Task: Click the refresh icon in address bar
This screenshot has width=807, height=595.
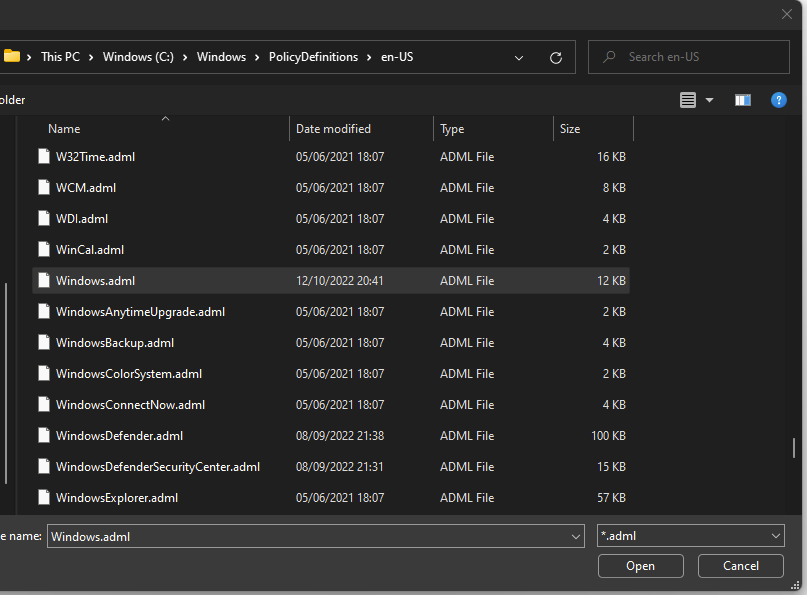Action: 555,58
